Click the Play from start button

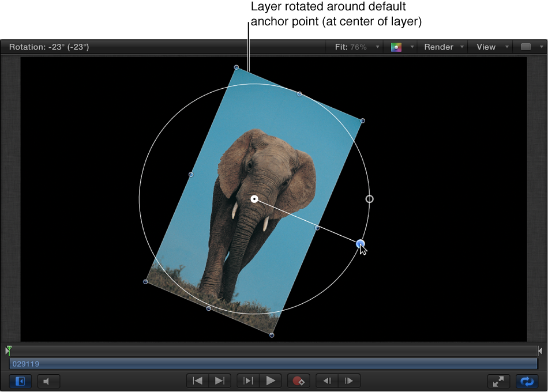248,380
